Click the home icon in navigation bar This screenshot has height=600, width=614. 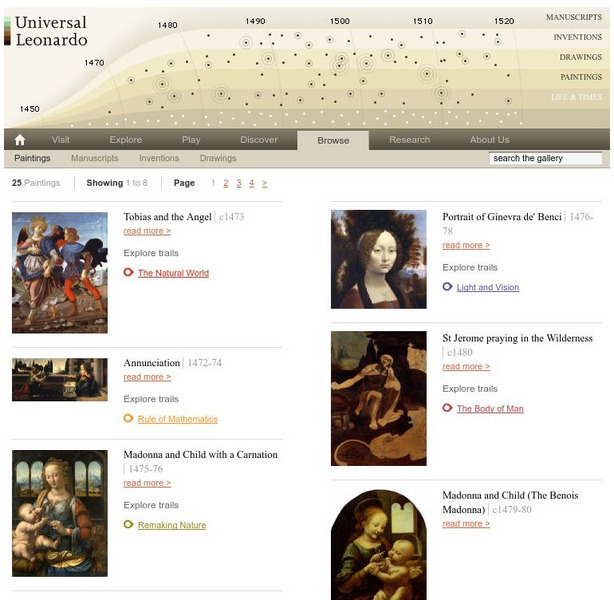tap(20, 140)
